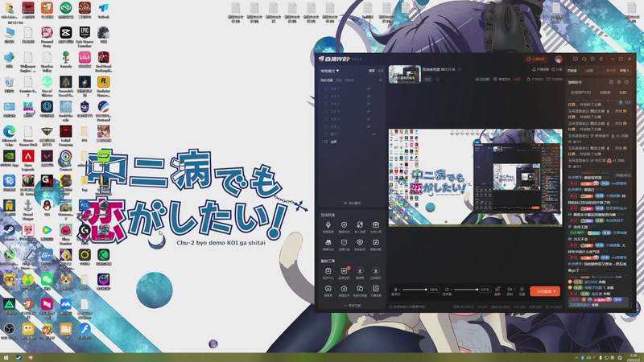The width and height of the screenshot is (644, 362).
Task: Open the gift box wish tool
Action: [x=375, y=227]
